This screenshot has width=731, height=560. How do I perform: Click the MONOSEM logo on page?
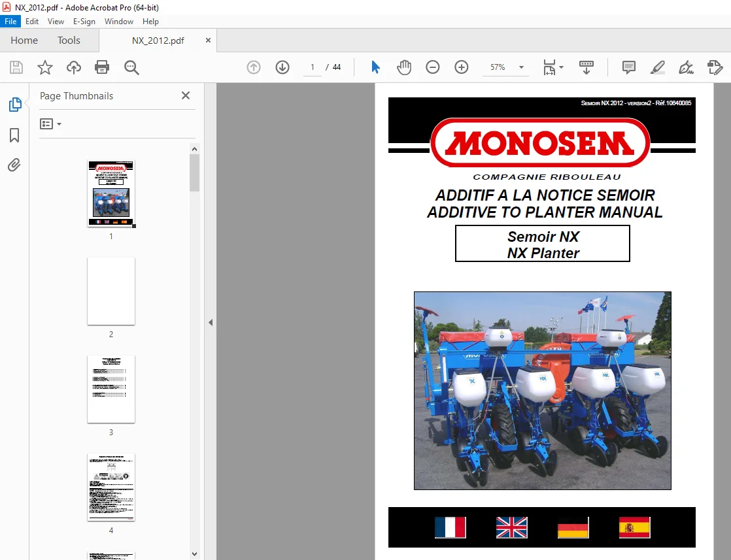pyautogui.click(x=540, y=142)
